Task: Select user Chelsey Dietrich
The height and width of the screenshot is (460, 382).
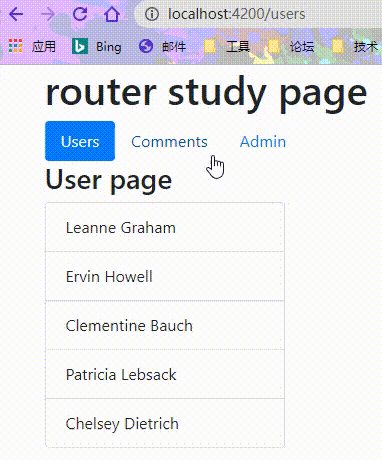Action: tap(165, 423)
